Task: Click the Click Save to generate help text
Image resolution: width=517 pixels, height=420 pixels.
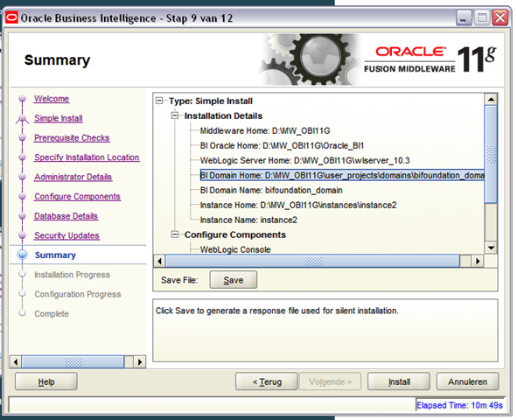Action: [277, 311]
